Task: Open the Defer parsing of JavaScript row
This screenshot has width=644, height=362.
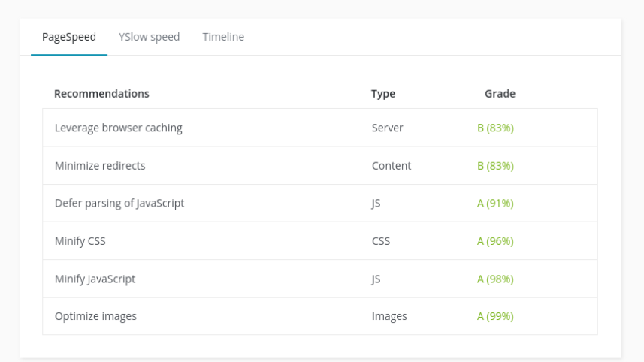Action: click(119, 203)
